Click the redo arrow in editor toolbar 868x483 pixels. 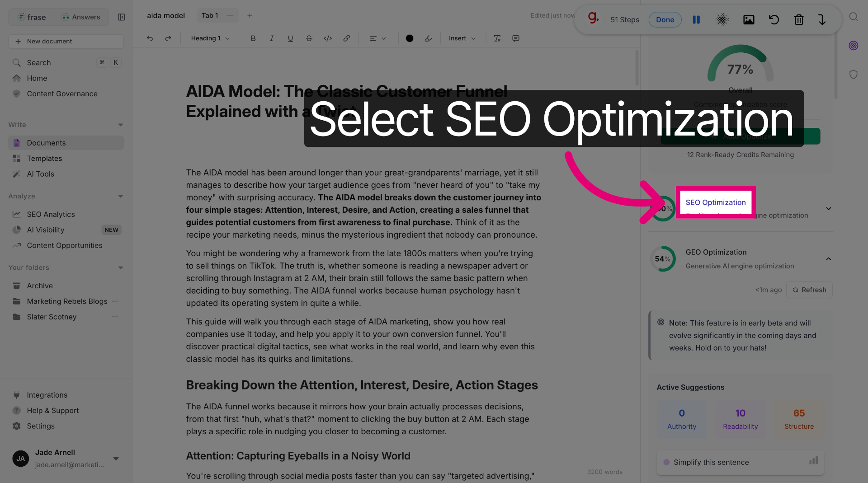click(x=168, y=38)
